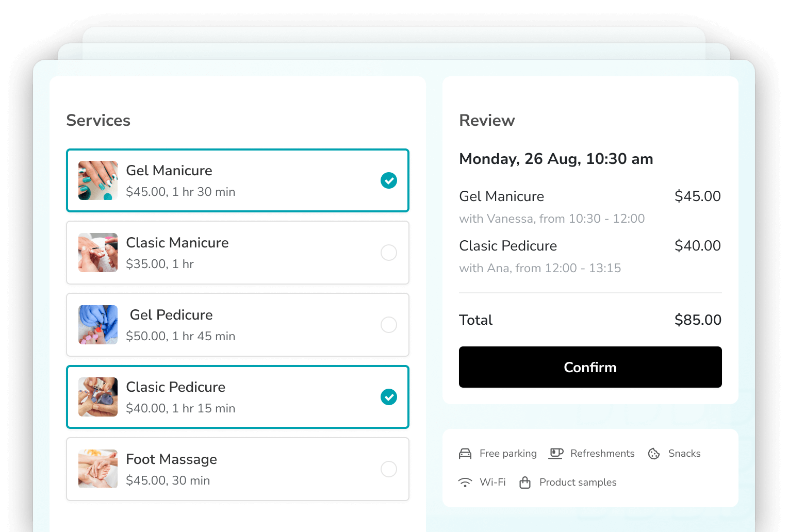
Task: Click the 'Monday, 26 Aug, 10:30 am' date
Action: point(556,159)
